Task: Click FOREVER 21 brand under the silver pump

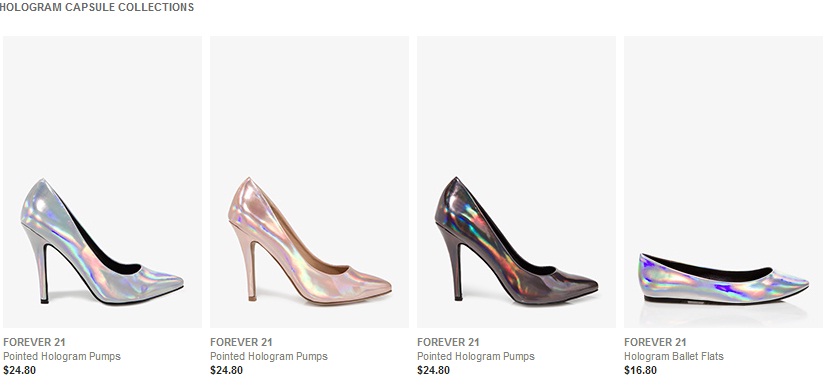Action: coord(34,342)
